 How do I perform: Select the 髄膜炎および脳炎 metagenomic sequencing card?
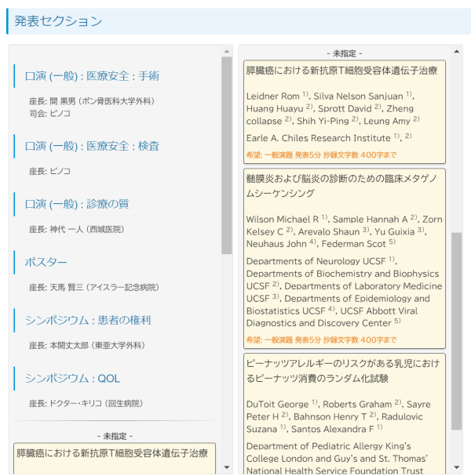[x=344, y=258]
